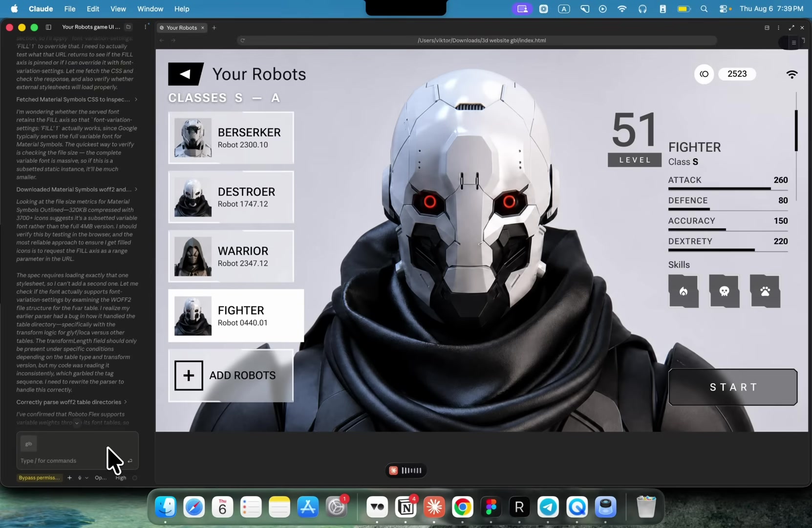This screenshot has width=812, height=528.
Task: Open the microphone options chevron
Action: pyautogui.click(x=86, y=478)
